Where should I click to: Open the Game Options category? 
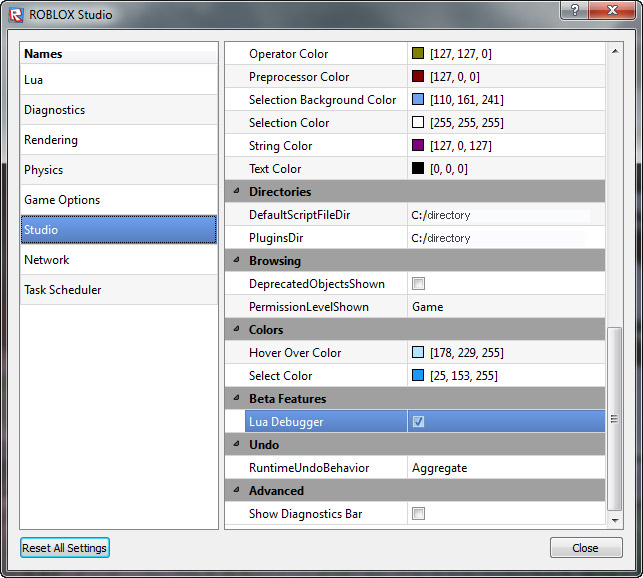[x=119, y=200]
